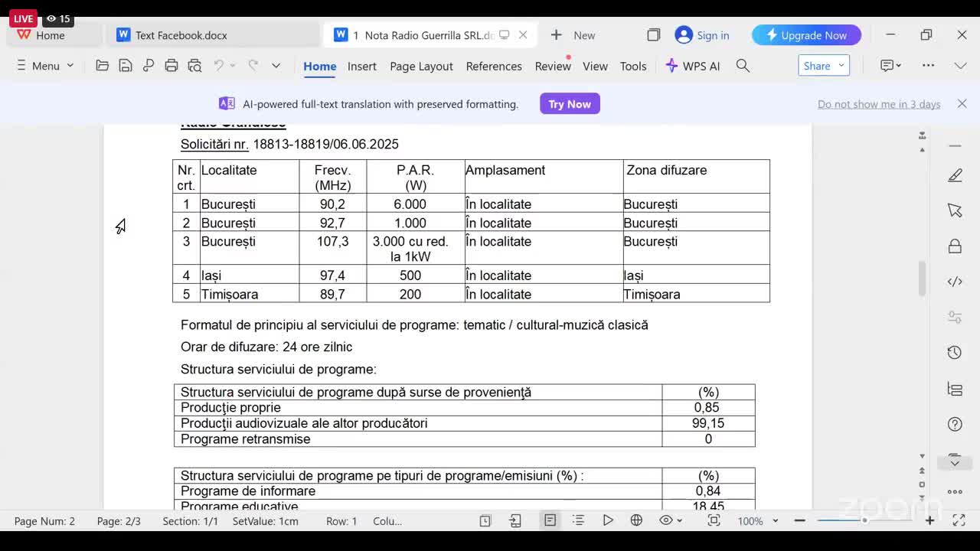Viewport: 980px width, 551px height.
Task: Expand the Menu dropdown
Action: 45,66
